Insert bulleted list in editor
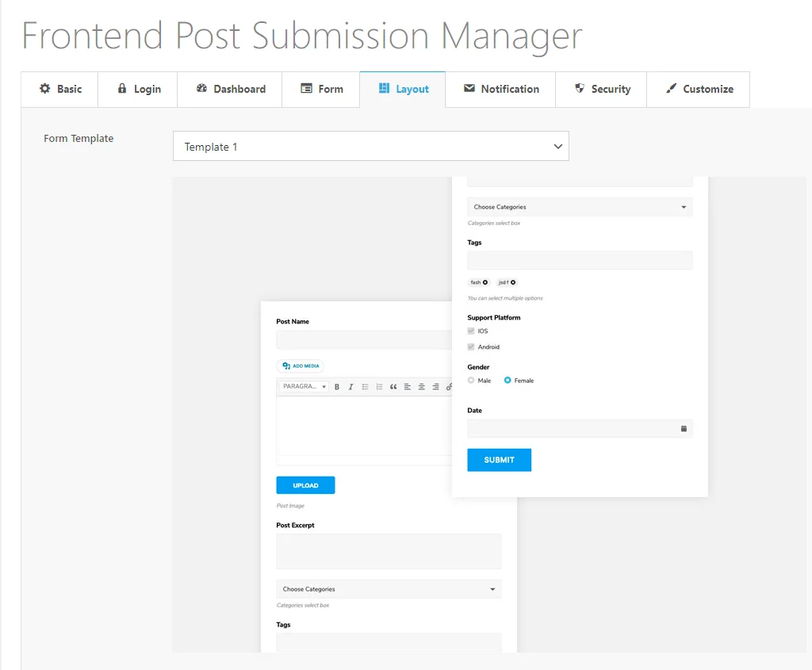This screenshot has height=670, width=812. pos(365,387)
